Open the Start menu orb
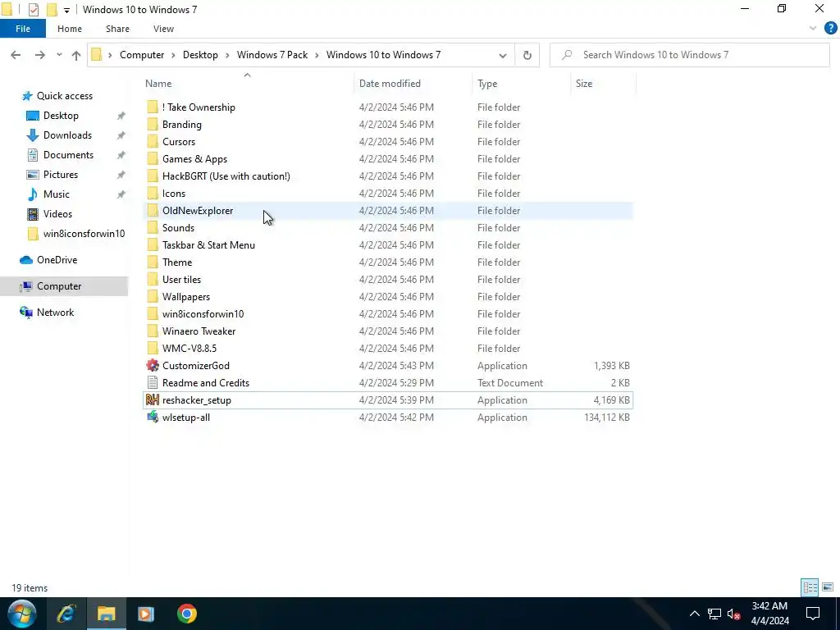 pyautogui.click(x=21, y=614)
